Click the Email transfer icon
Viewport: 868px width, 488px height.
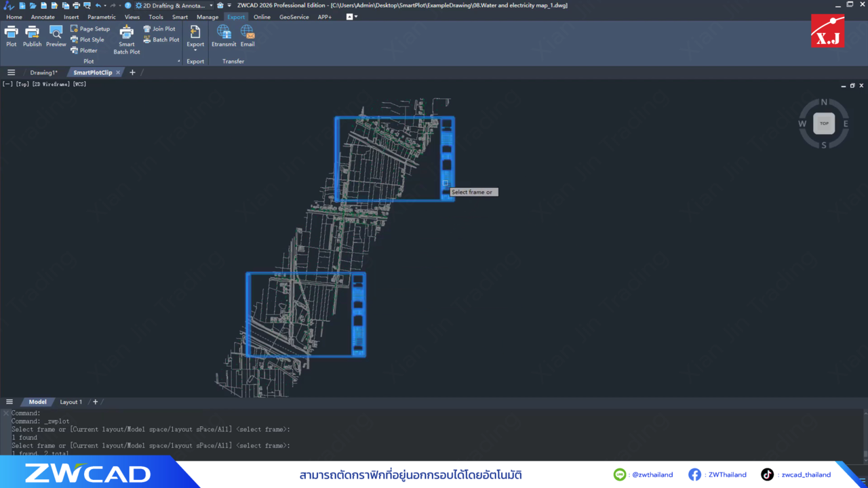tap(248, 36)
